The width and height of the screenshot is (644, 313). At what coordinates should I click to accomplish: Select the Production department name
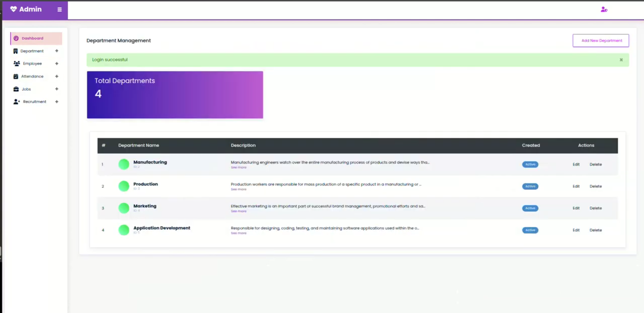click(x=146, y=184)
